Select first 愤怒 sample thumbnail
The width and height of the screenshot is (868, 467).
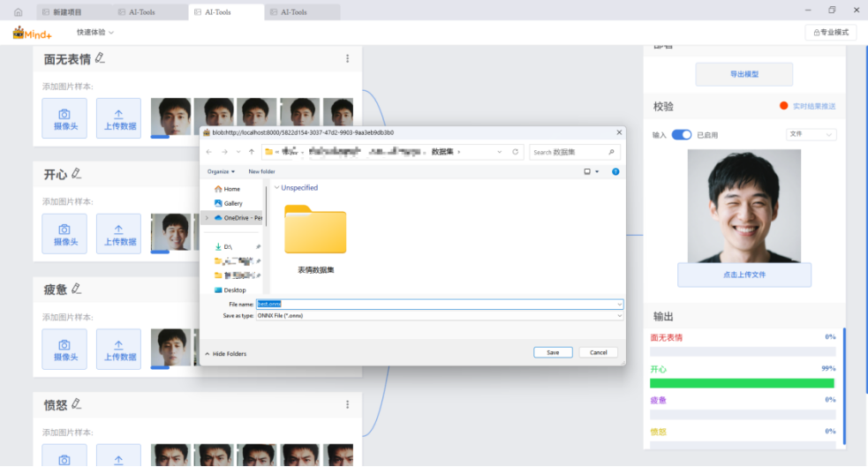click(x=170, y=455)
